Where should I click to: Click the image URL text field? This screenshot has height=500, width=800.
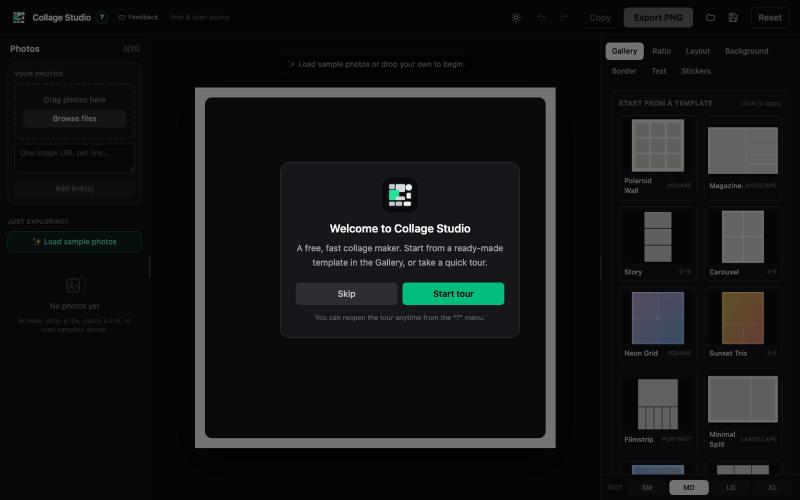(74, 159)
